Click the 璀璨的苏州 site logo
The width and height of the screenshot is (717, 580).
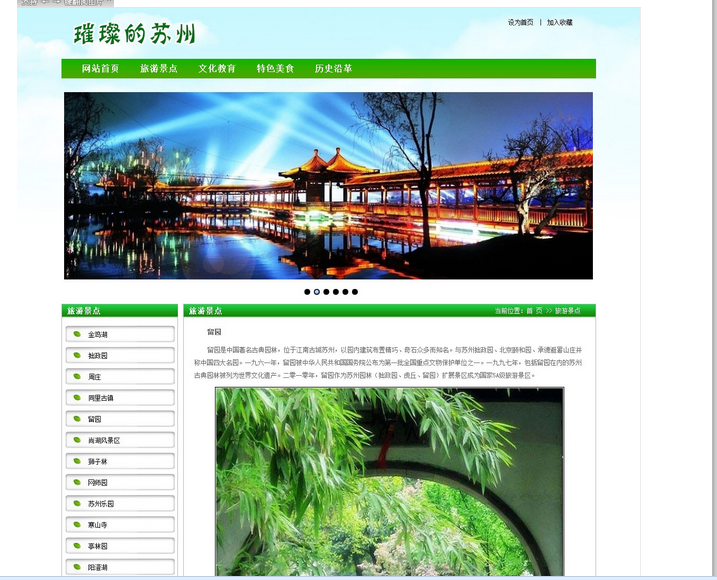pyautogui.click(x=134, y=34)
